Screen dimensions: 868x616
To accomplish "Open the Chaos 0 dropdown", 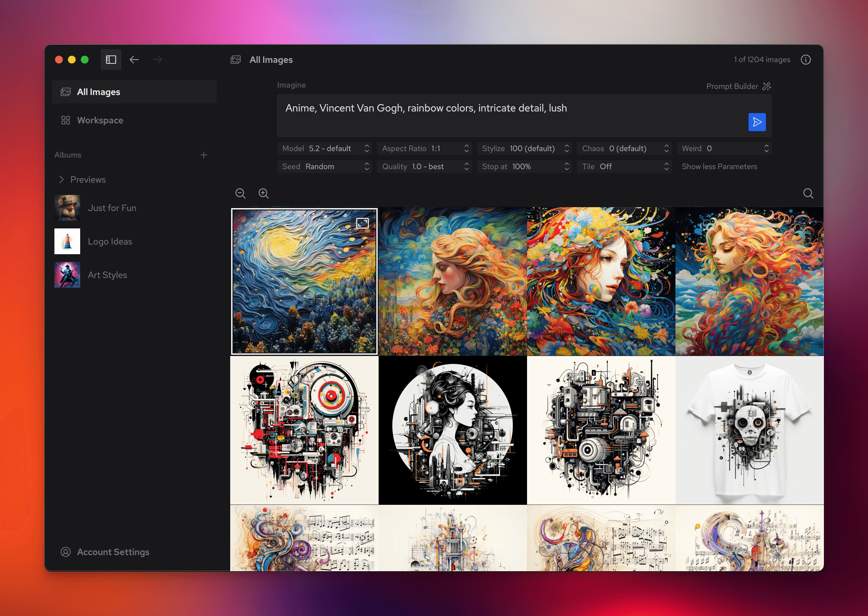I will (624, 148).
